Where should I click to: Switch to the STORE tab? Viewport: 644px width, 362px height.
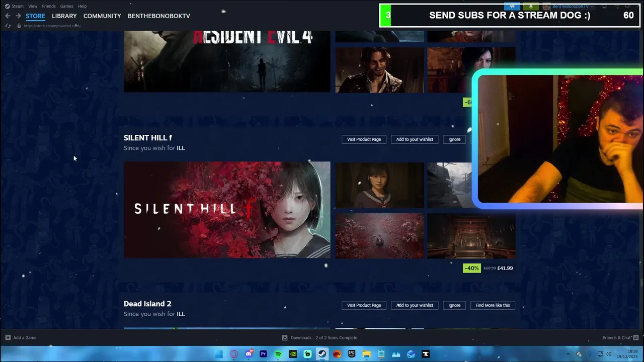coord(35,16)
